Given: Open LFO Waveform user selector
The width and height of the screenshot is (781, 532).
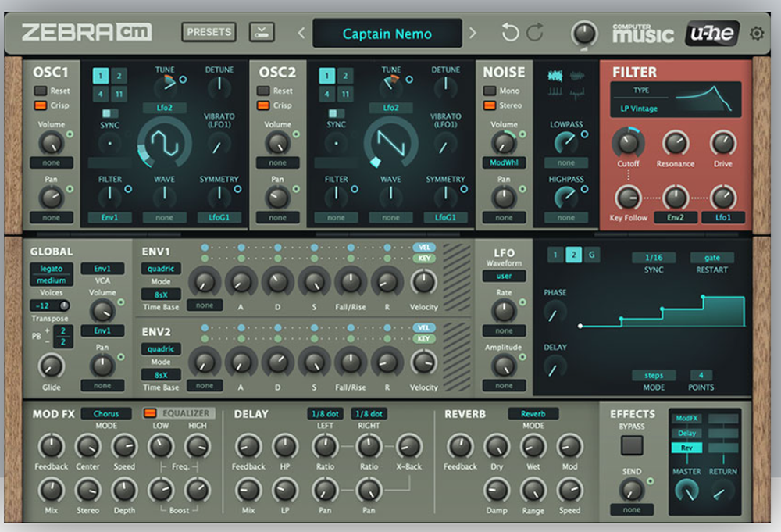Looking at the screenshot, I should pos(504,276).
